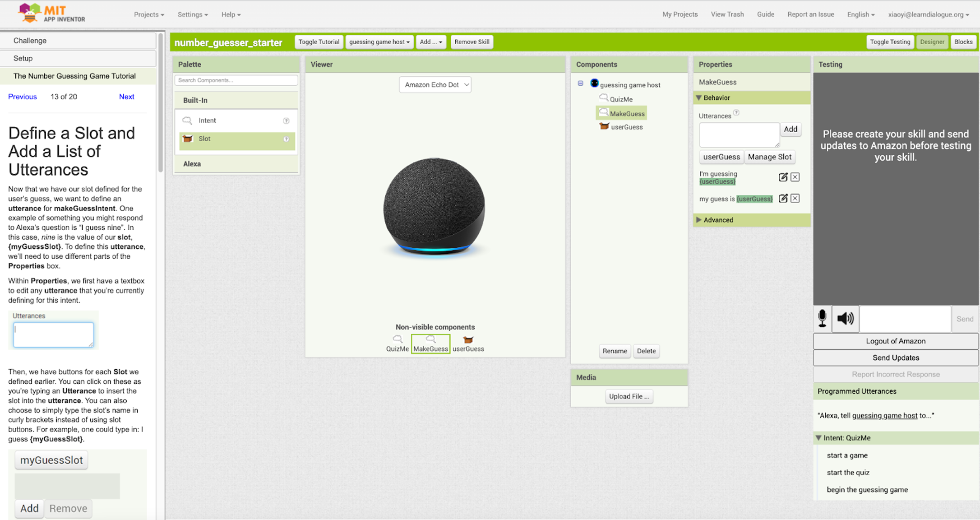980x520 pixels.
Task: Click Utterances help icon in Properties
Action: coord(736,113)
